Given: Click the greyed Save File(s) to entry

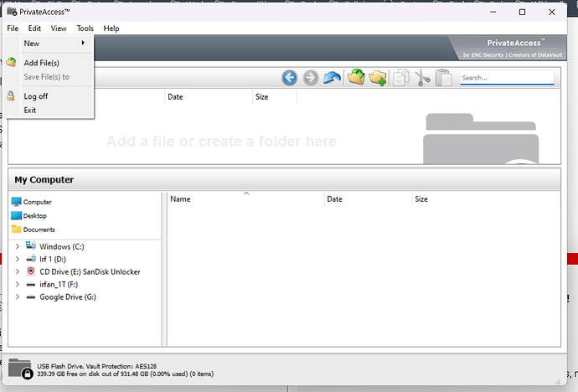Looking at the screenshot, I should tap(48, 77).
